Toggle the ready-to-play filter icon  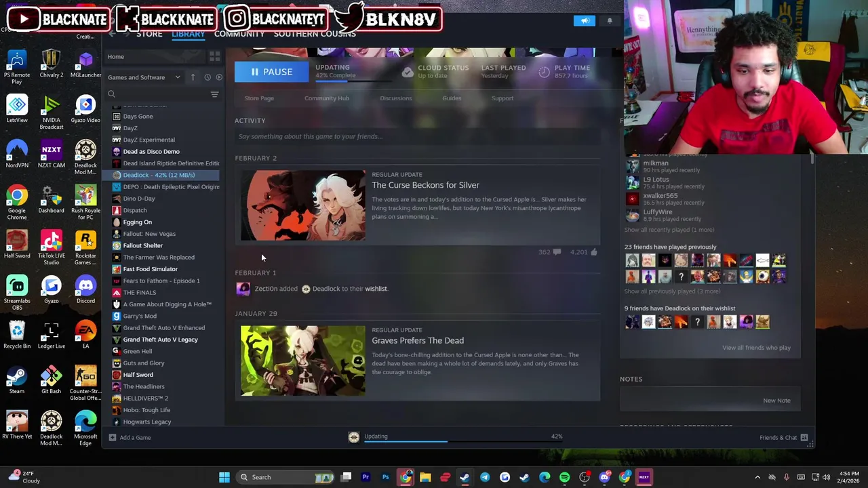(x=218, y=77)
